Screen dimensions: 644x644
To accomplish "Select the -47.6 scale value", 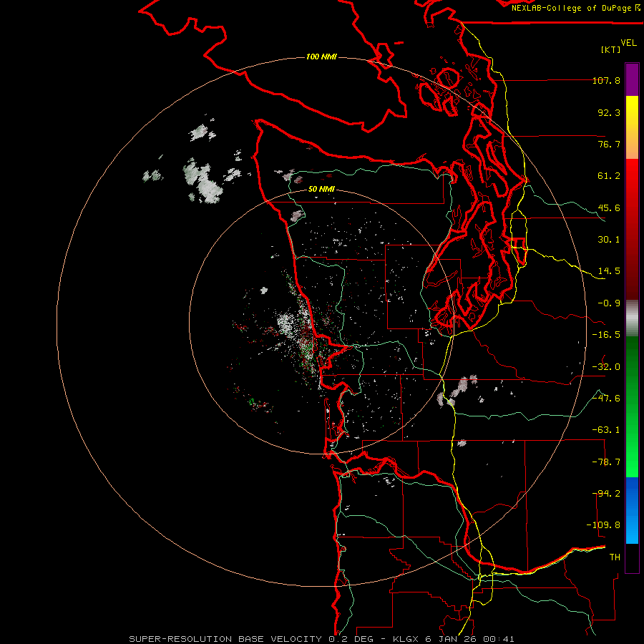I will (606, 399).
